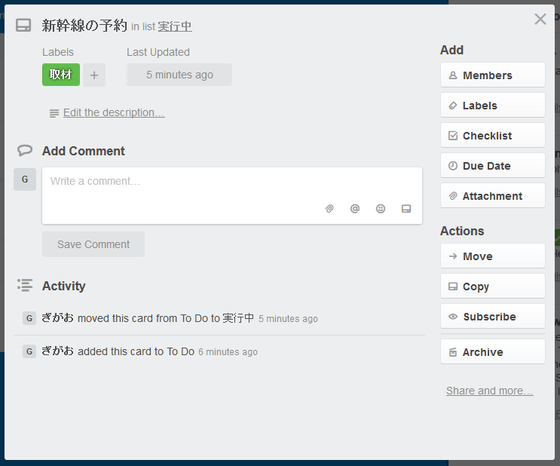560x466 pixels.
Task: Click the description lines icon
Action: [x=54, y=114]
